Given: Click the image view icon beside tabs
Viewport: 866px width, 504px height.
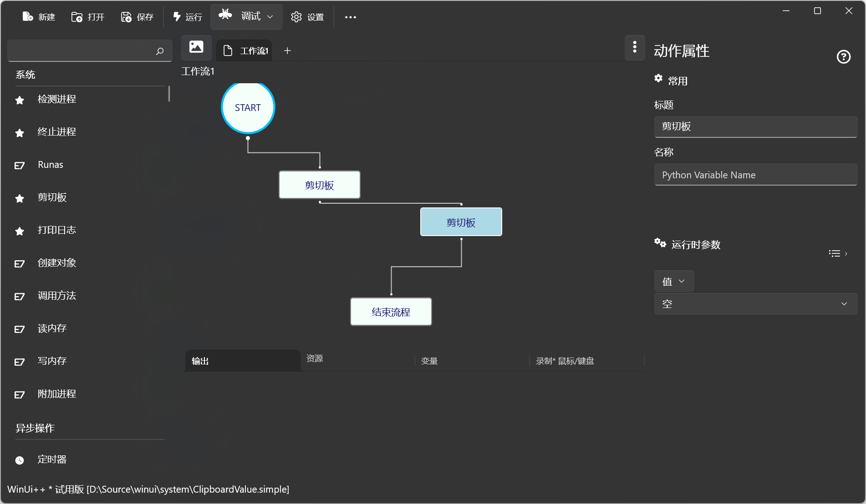Looking at the screenshot, I should click(196, 47).
